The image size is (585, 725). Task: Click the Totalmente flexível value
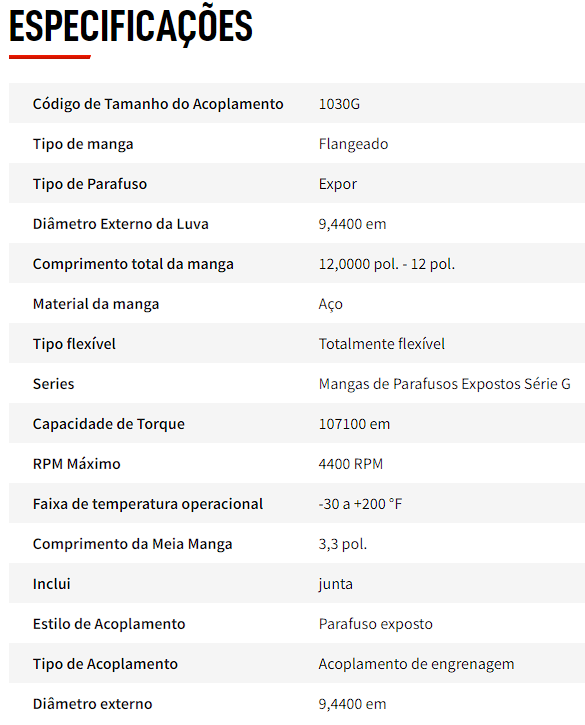click(x=382, y=344)
